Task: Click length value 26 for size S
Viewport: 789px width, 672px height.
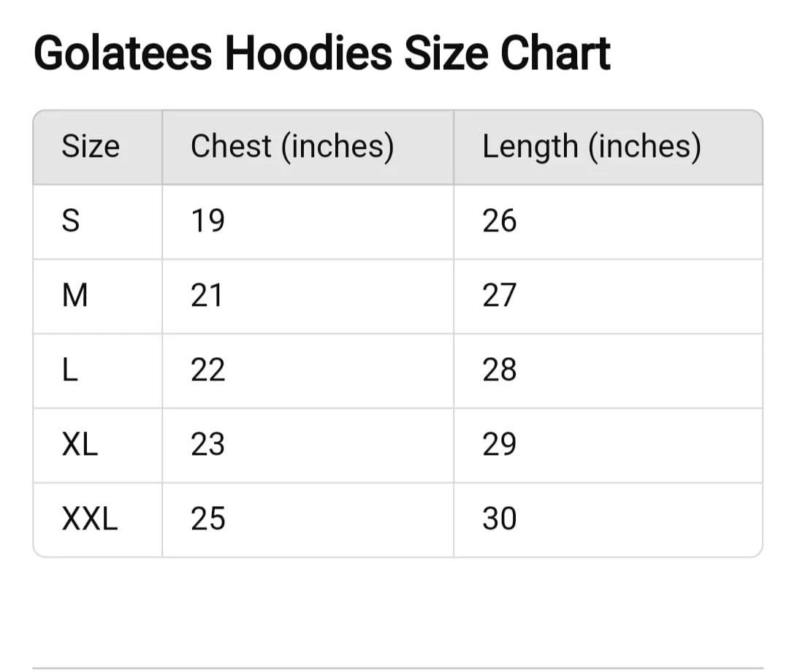Action: pos(499,221)
